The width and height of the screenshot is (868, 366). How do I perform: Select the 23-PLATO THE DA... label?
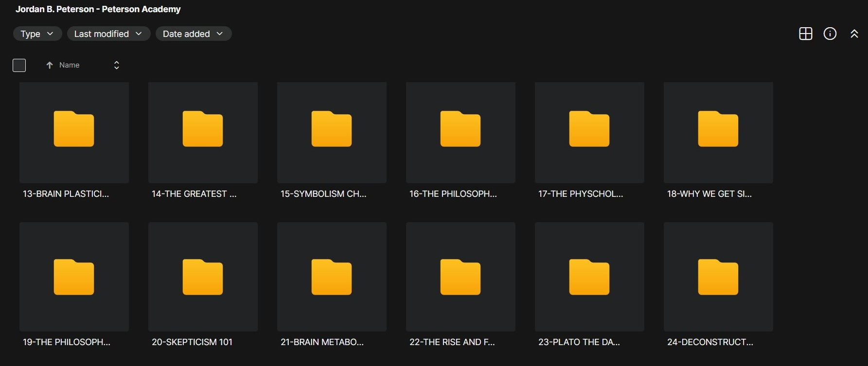579,342
